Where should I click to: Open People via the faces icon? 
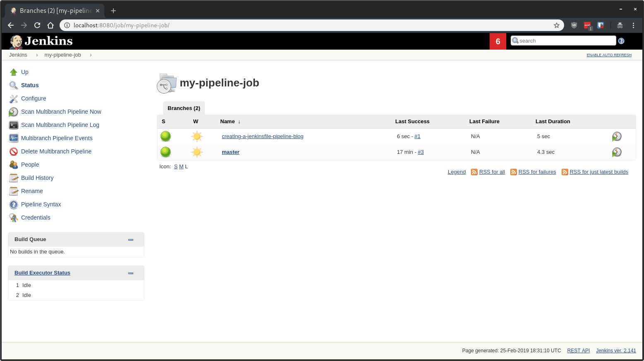pyautogui.click(x=13, y=165)
